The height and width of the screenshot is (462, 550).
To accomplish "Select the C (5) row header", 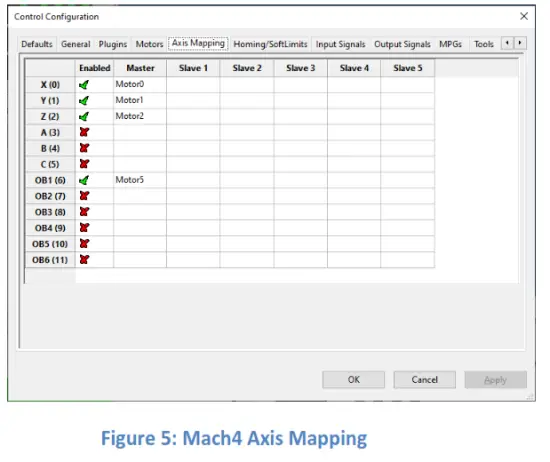I will click(50, 164).
